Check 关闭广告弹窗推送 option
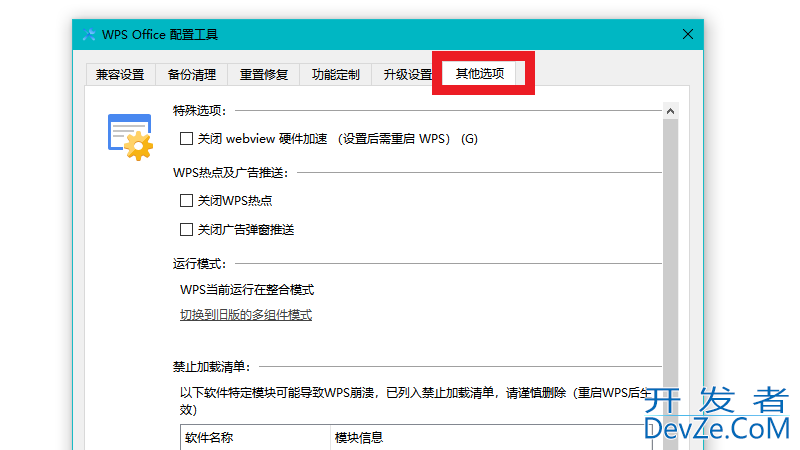The height and width of the screenshot is (450, 800). click(186, 230)
